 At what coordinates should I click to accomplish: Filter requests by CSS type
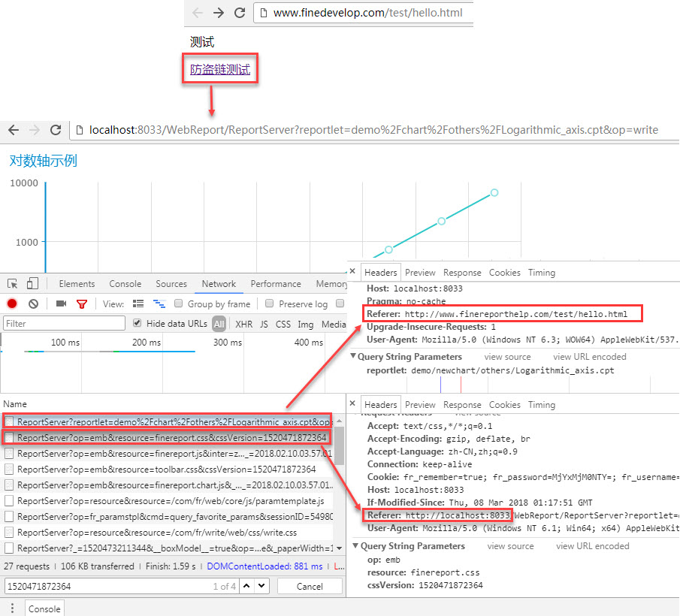tap(283, 324)
